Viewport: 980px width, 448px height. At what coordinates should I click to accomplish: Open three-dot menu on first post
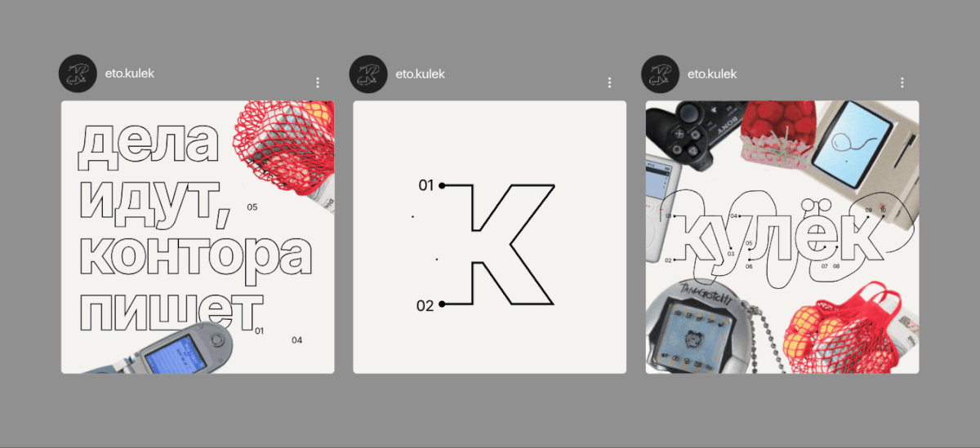click(318, 82)
